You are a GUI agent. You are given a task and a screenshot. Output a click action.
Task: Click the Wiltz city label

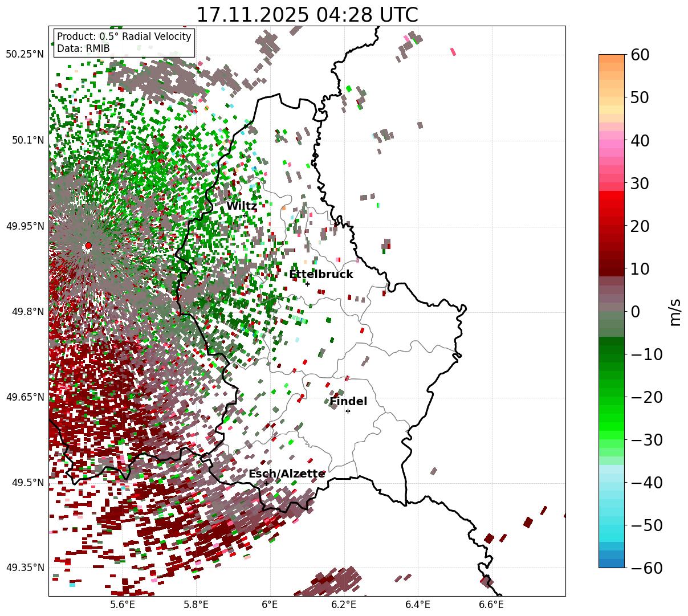(x=241, y=206)
